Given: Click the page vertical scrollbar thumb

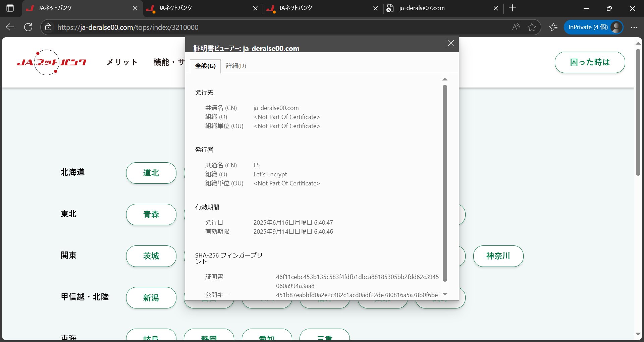Looking at the screenshot, I should click(638, 112).
